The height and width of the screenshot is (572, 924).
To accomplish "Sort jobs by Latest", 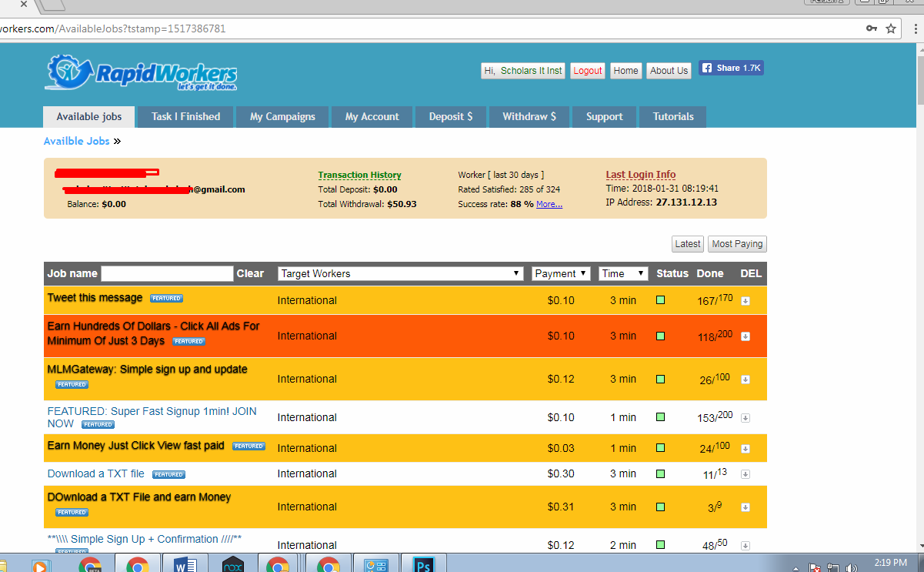I will [688, 244].
